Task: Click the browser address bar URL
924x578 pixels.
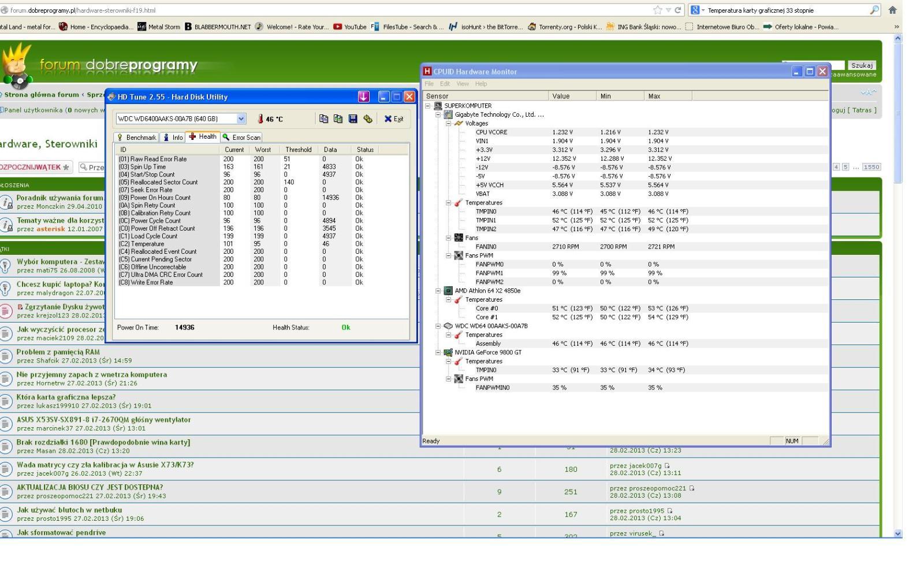Action: [x=83, y=10]
